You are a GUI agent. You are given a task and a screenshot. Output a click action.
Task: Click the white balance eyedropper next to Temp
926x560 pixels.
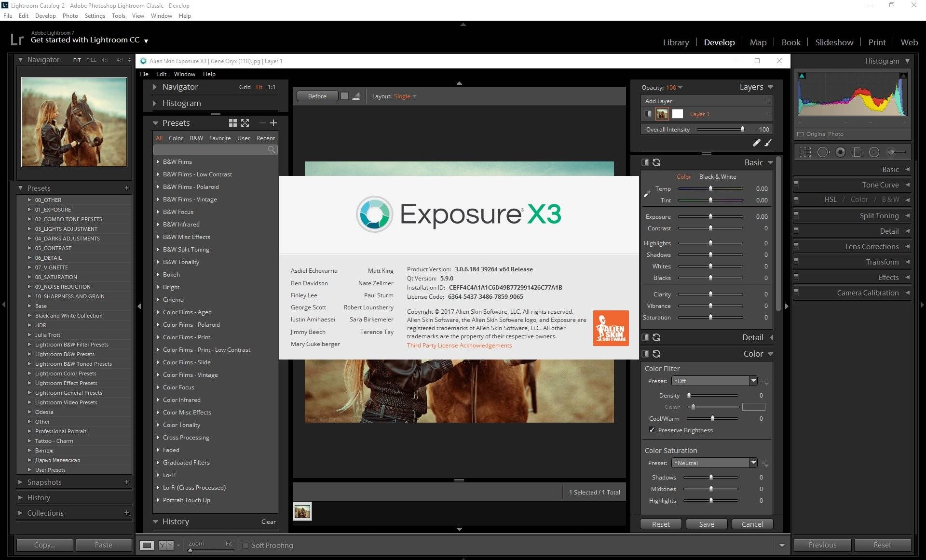(x=647, y=194)
